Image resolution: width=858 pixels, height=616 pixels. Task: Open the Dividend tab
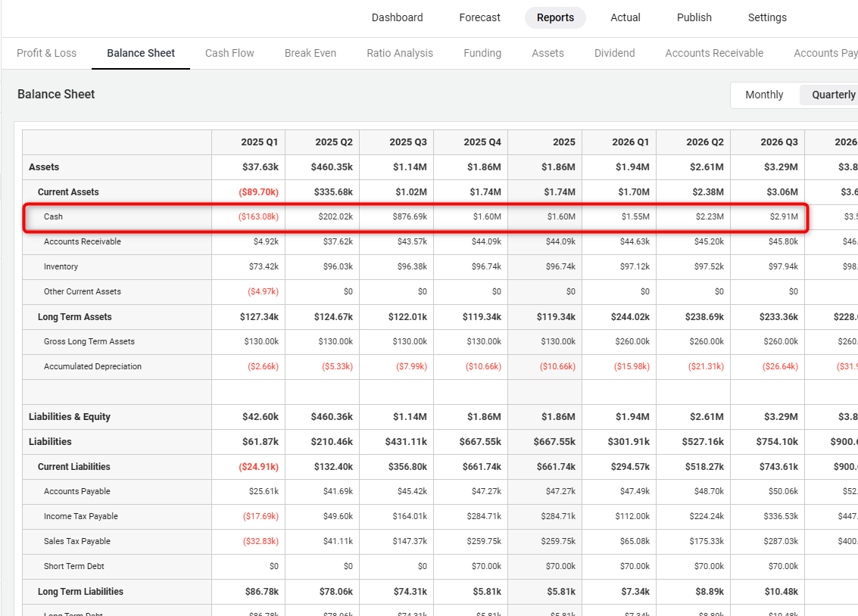coord(614,53)
